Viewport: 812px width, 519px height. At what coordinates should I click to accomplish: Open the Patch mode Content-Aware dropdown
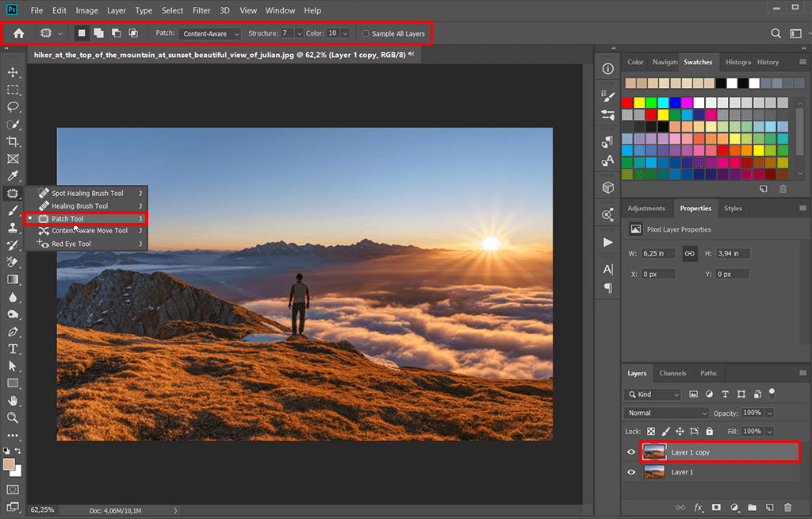tap(210, 34)
